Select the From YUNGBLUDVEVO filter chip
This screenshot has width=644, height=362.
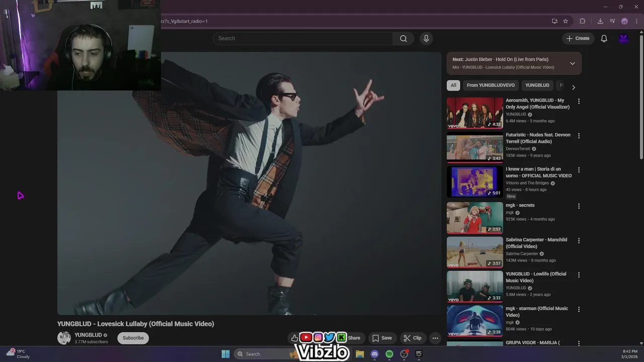point(491,85)
